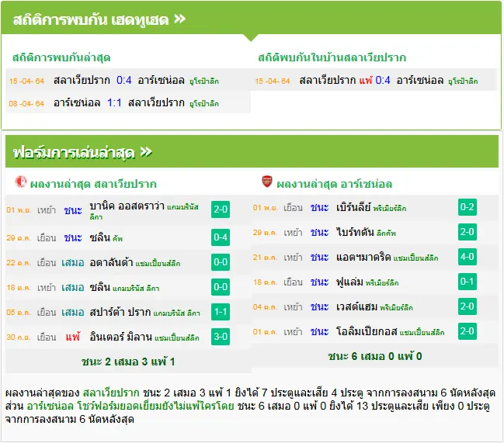Click the 0-2 score badge for เบิร์นลีย์

468,207
